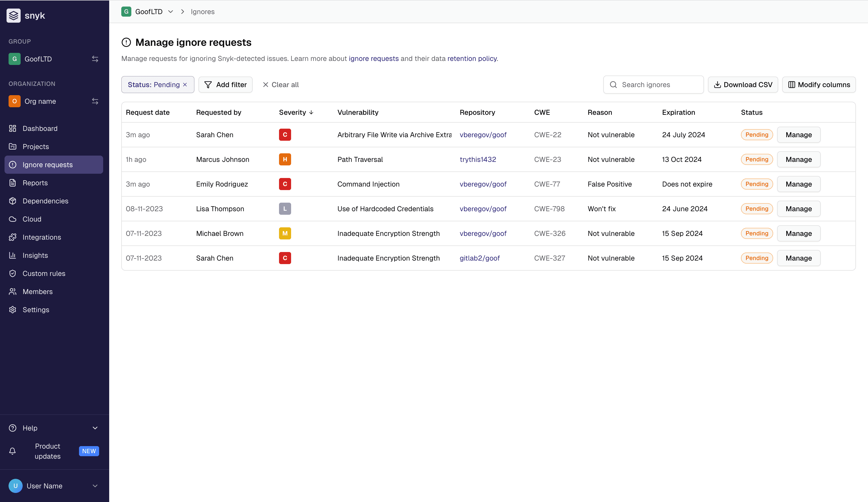The image size is (868, 502).
Task: Click the Ignore requests sidebar icon
Action: point(13,165)
